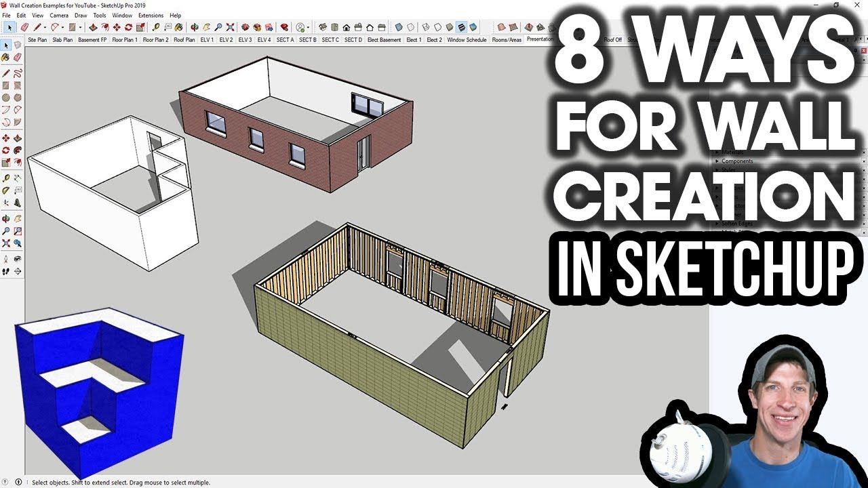
Task: Switch to Hidden Line face style
Action: pyautogui.click(x=437, y=27)
